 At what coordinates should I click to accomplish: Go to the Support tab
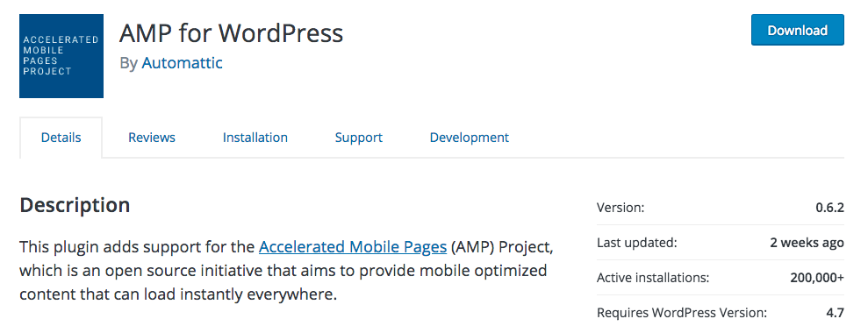[359, 137]
